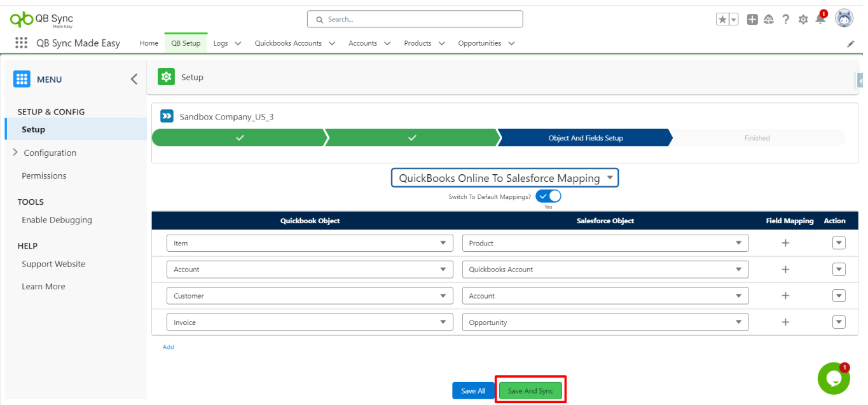The image size is (868, 405).
Task: Click the global actions plus icon
Action: point(752,20)
